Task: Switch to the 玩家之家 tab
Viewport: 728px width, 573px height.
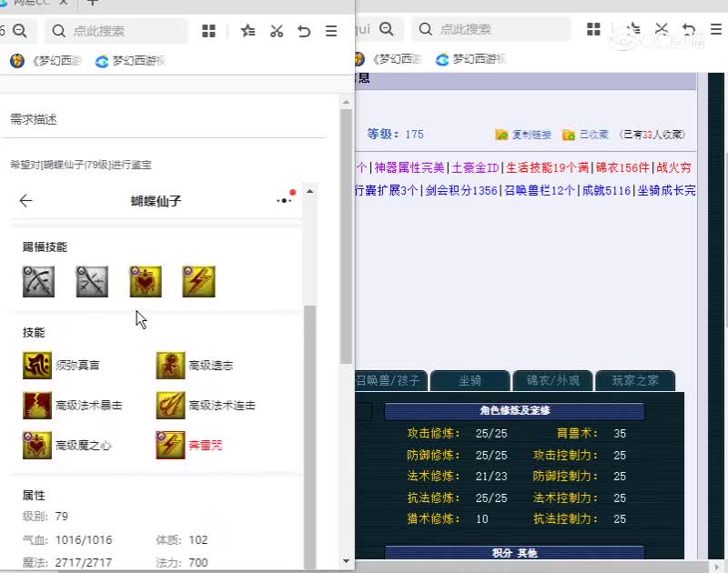Action: click(635, 381)
